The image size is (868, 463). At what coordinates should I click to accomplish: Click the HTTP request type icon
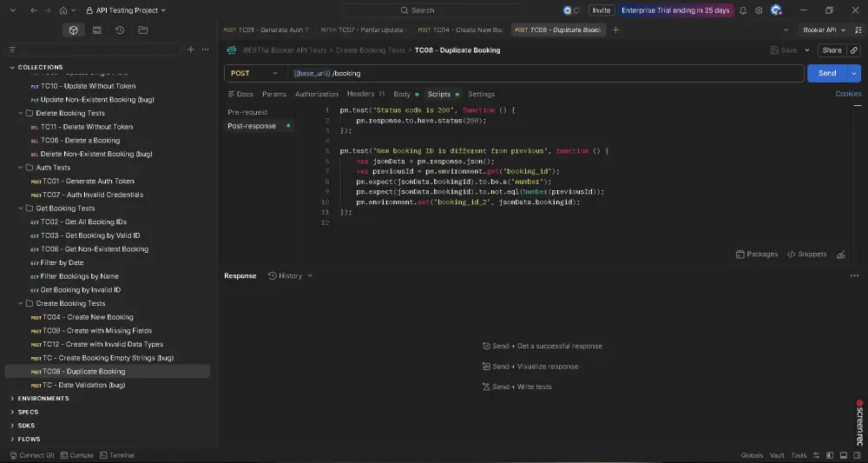click(232, 50)
